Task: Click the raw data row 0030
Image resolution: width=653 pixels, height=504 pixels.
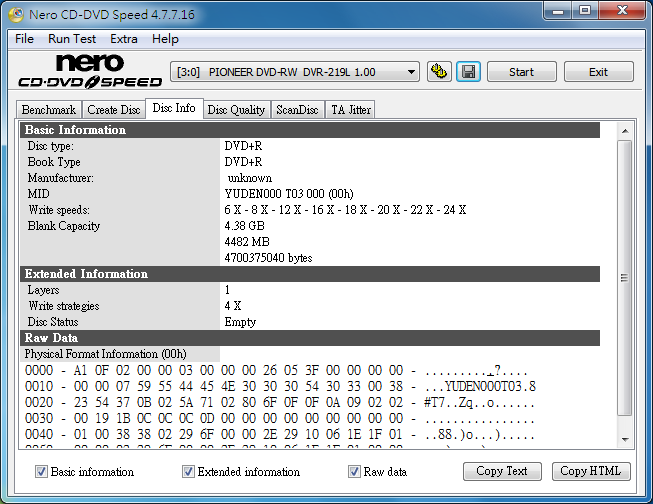Action: [280, 418]
